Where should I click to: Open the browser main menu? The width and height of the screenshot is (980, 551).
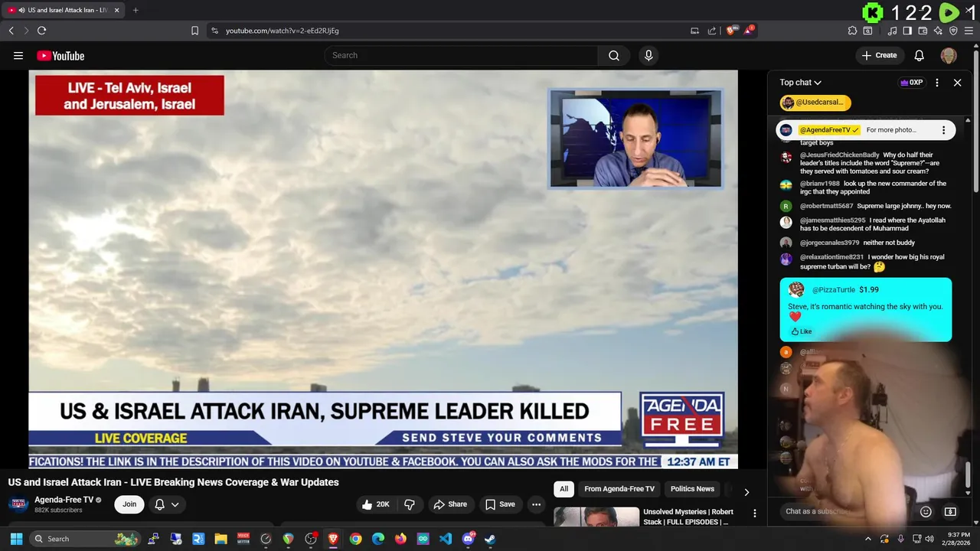click(x=969, y=31)
